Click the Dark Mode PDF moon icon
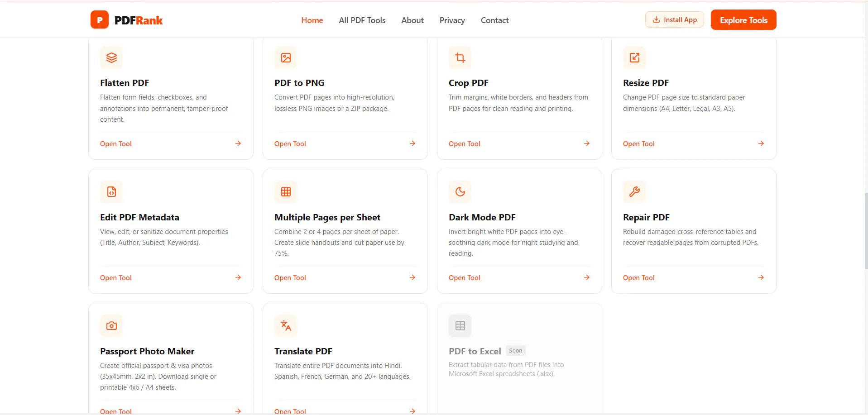The height and width of the screenshot is (415, 868). coord(460,192)
